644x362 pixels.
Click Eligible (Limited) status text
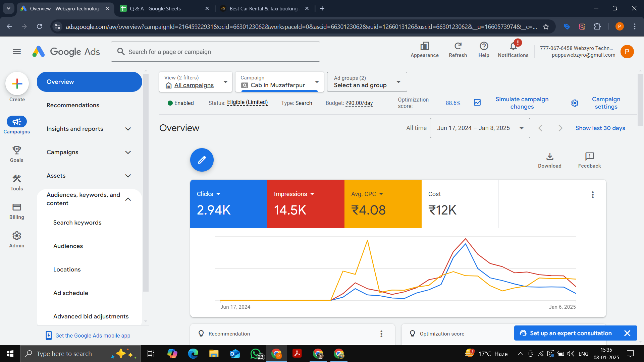click(x=247, y=103)
